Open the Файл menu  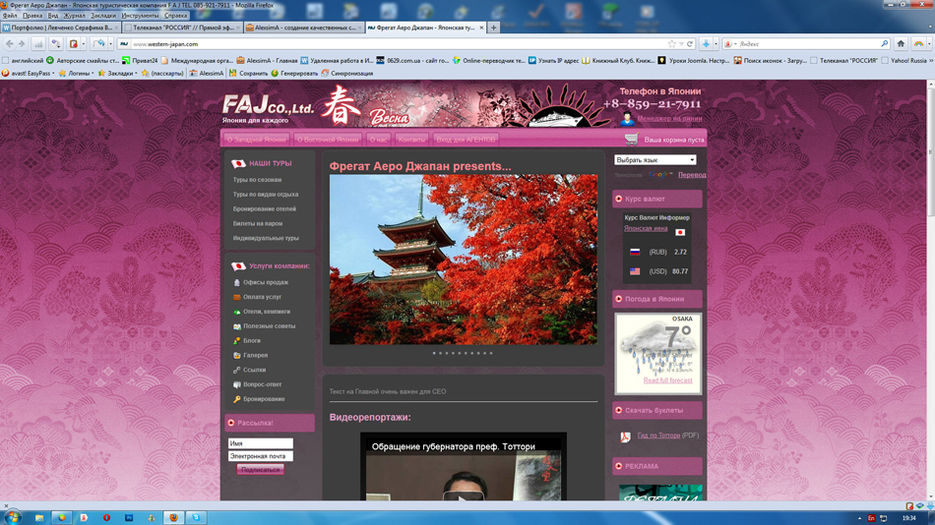10,16
